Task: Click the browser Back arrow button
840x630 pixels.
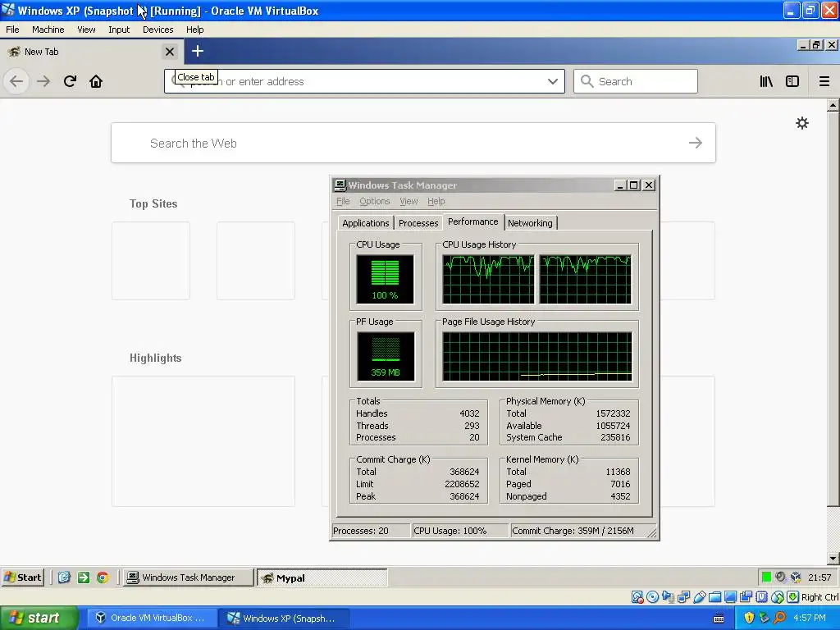Action: tap(16, 81)
